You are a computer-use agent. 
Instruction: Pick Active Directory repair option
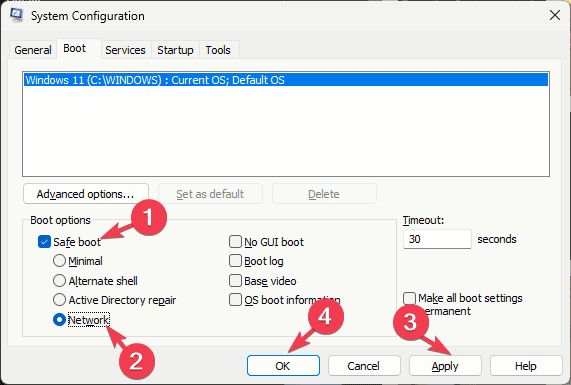click(x=59, y=300)
